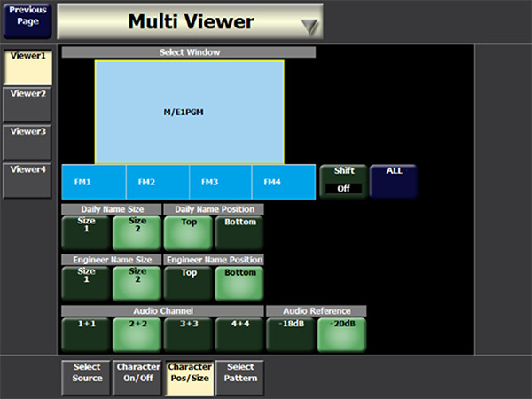Screen dimensions: 532x399
Task: Set Audio Reference to -18dB
Action: click(x=291, y=334)
